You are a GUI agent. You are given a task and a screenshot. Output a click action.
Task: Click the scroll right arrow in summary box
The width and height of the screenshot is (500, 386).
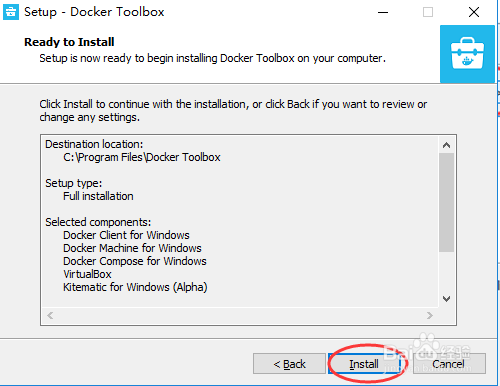point(430,315)
